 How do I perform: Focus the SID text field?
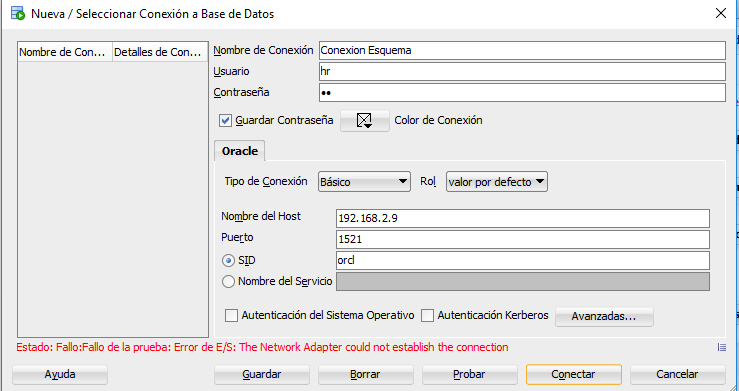pyautogui.click(x=523, y=261)
